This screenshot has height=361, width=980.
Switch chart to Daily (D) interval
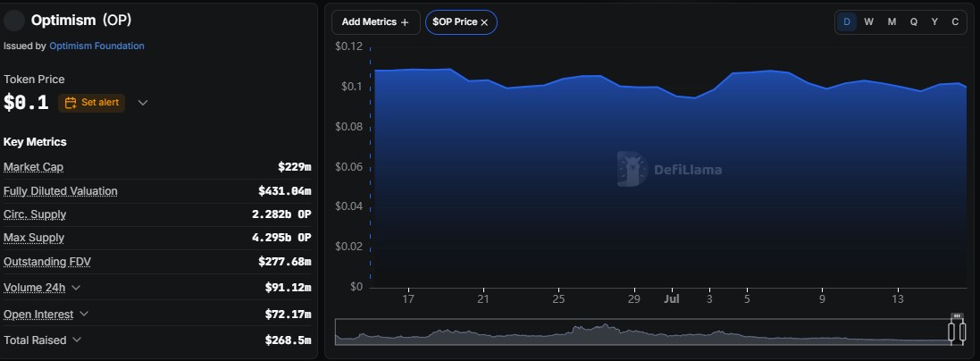tap(847, 22)
